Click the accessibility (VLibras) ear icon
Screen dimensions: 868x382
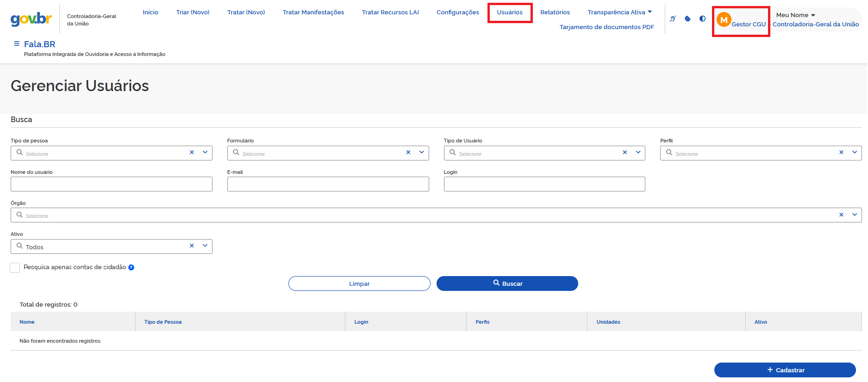[x=673, y=19]
